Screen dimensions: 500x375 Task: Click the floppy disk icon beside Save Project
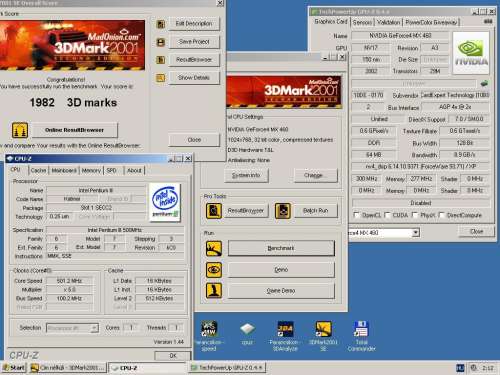click(161, 42)
